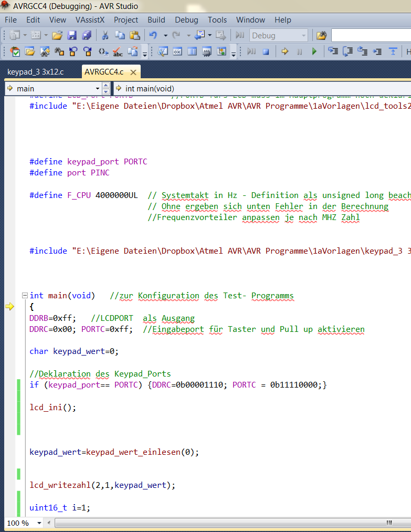The width and height of the screenshot is (411, 532).
Task: Click the green Continue play icon
Action: pyautogui.click(x=314, y=52)
